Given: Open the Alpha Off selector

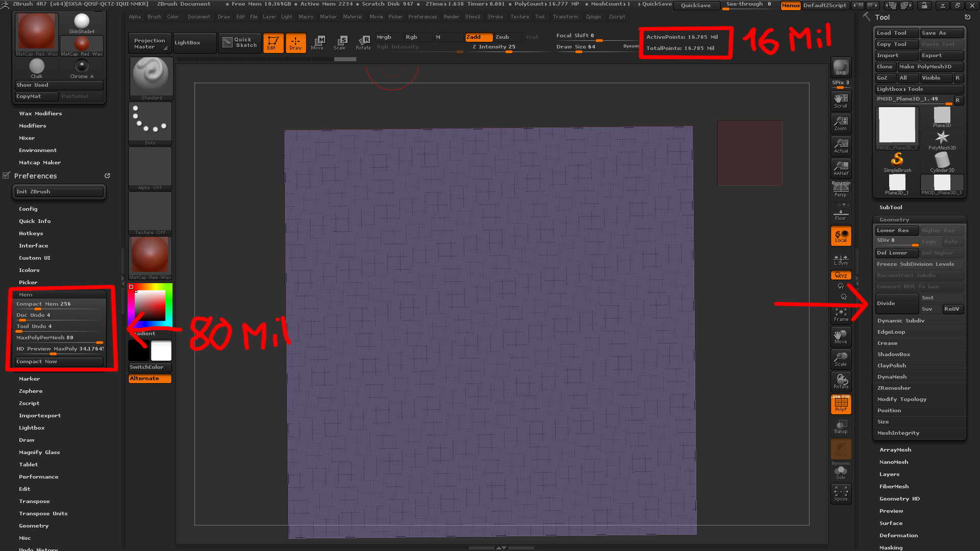Looking at the screenshot, I should tap(151, 168).
